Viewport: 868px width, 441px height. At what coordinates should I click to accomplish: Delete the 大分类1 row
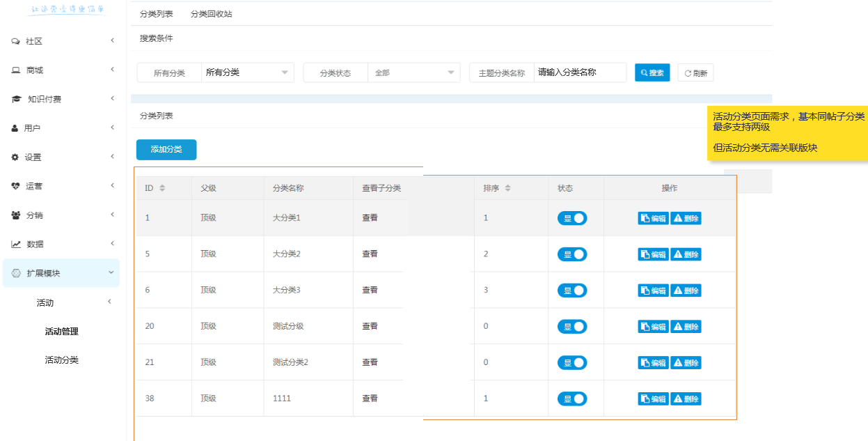point(686,218)
